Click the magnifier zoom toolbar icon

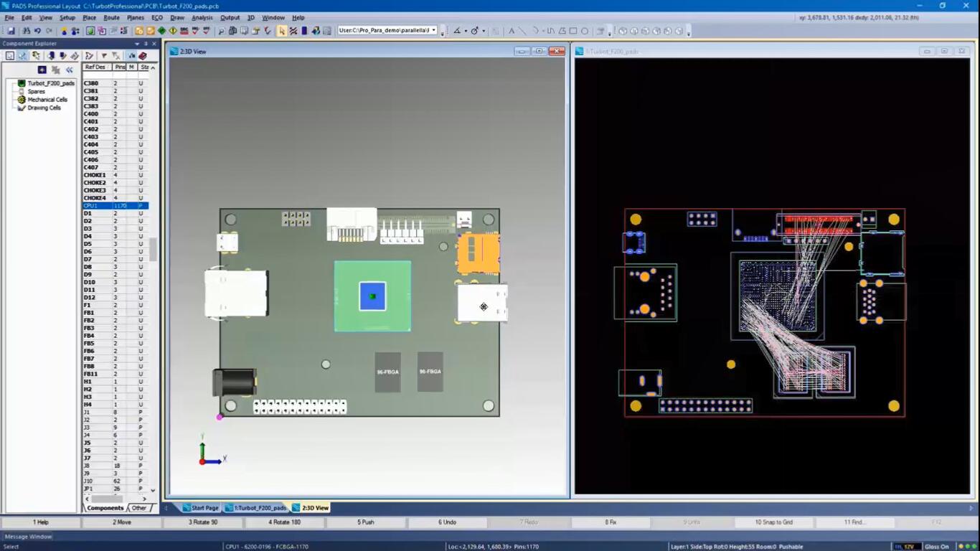pyautogui.click(x=221, y=31)
